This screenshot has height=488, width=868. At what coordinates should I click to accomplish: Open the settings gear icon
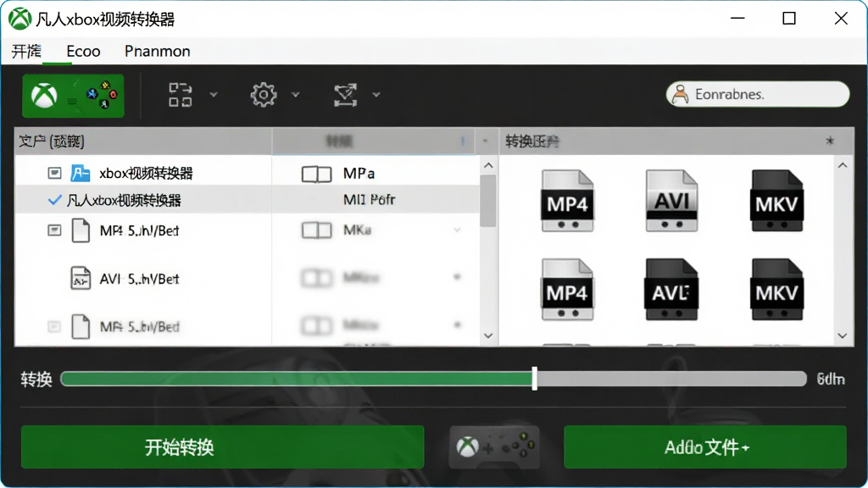tap(264, 95)
